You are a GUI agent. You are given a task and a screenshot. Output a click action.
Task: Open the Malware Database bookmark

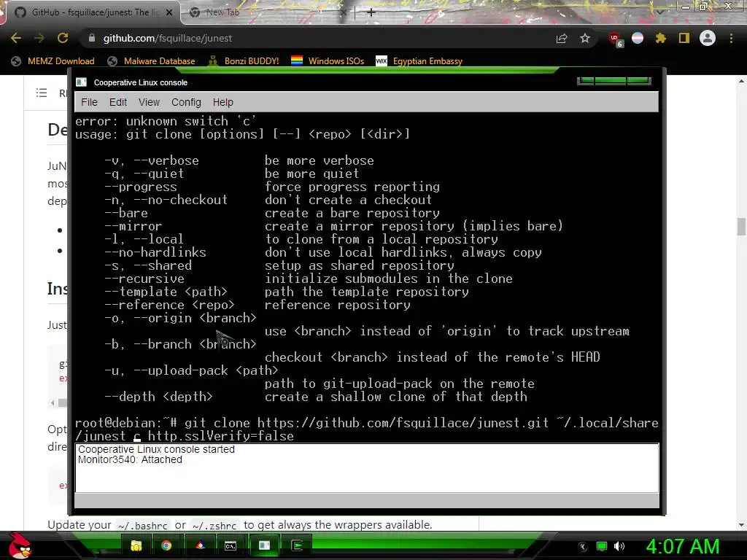(152, 61)
